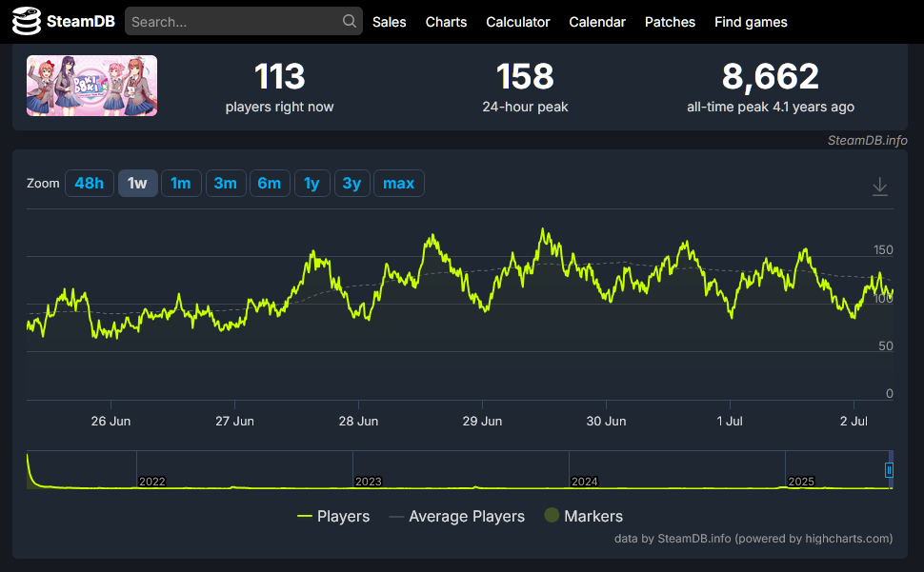Set chart zoom to 1w

point(137,183)
